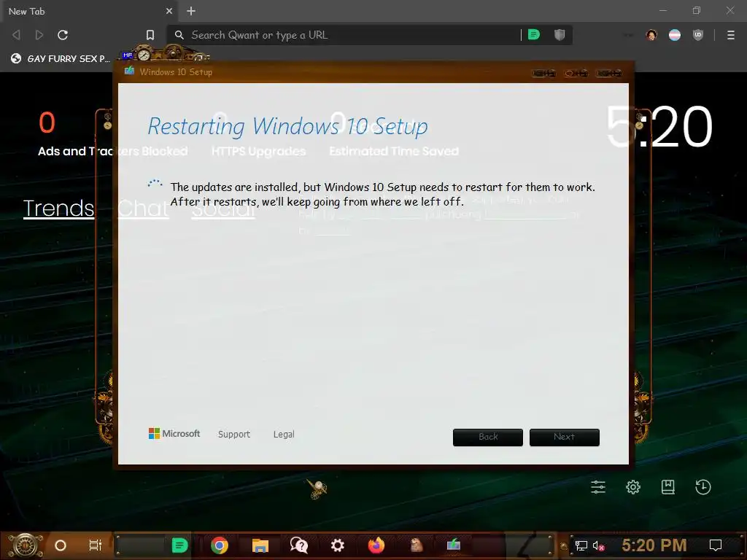Open the history clock icon on new tab page
The image size is (747, 560).
(703, 486)
